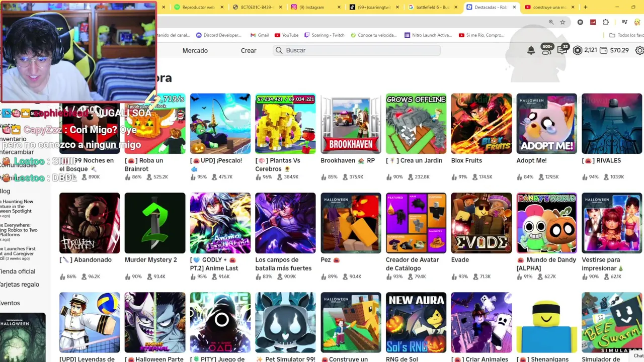Open the Brookhaven RP game thumbnail
This screenshot has width=644, height=362.
[x=351, y=124]
